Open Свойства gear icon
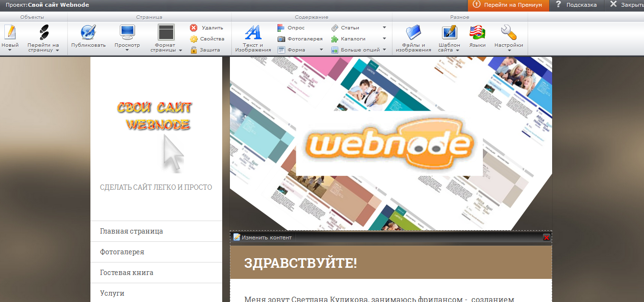The height and width of the screenshot is (302, 644). coord(194,39)
